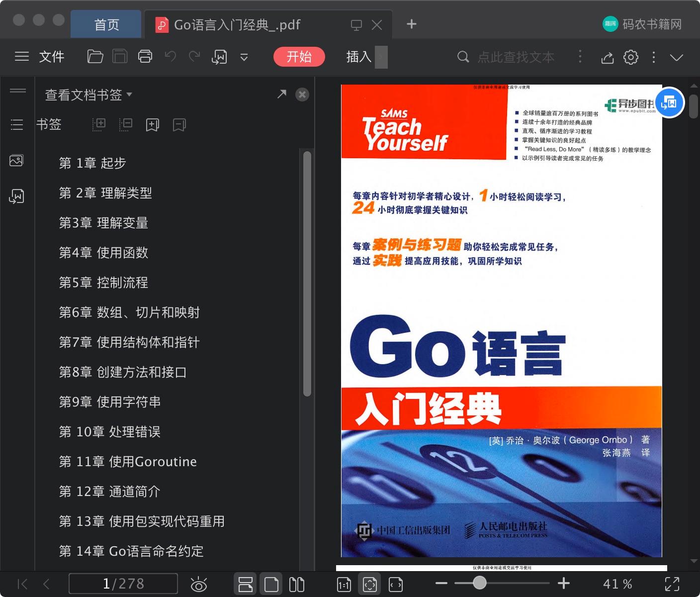This screenshot has height=597, width=700.
Task: Click the tab display mode monitor icon
Action: point(356,25)
